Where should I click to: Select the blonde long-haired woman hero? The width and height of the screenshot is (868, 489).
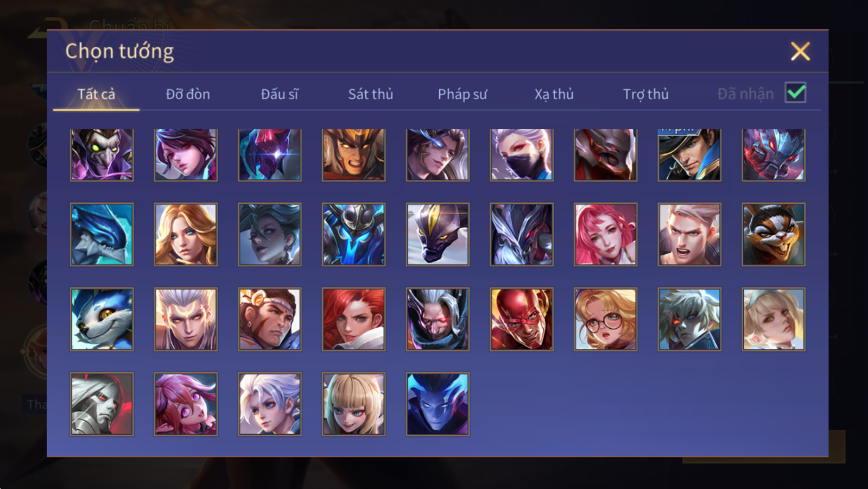coord(186,234)
